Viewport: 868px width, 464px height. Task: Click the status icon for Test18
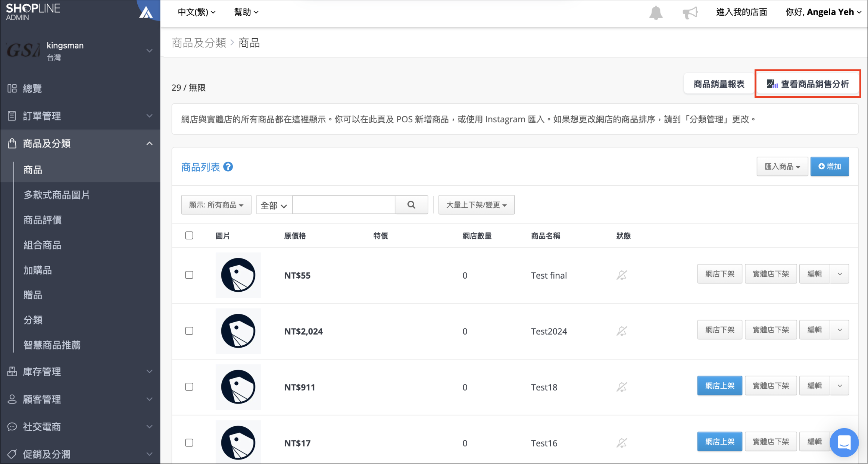tap(622, 387)
